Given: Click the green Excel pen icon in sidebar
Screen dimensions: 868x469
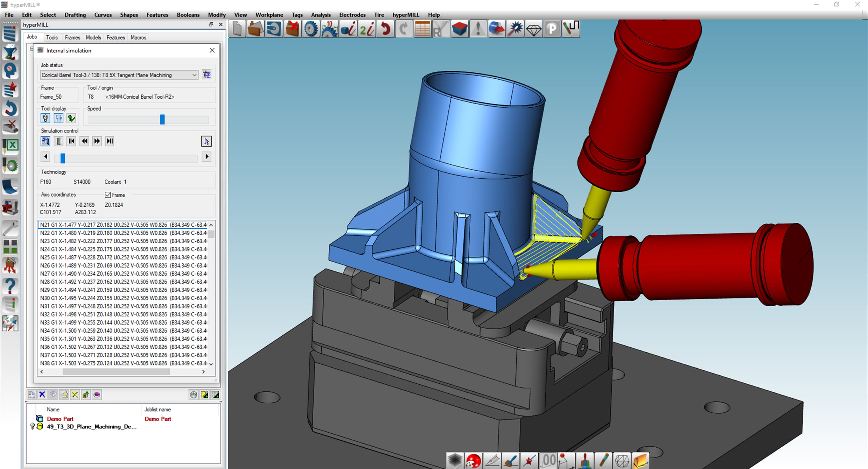Looking at the screenshot, I should coord(10,146).
